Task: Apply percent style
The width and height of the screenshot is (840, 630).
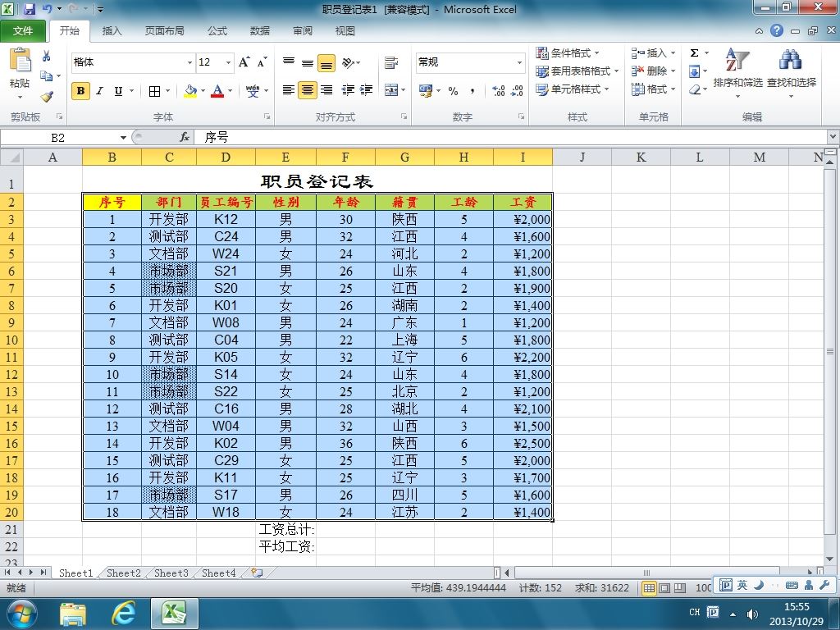Action: click(453, 91)
